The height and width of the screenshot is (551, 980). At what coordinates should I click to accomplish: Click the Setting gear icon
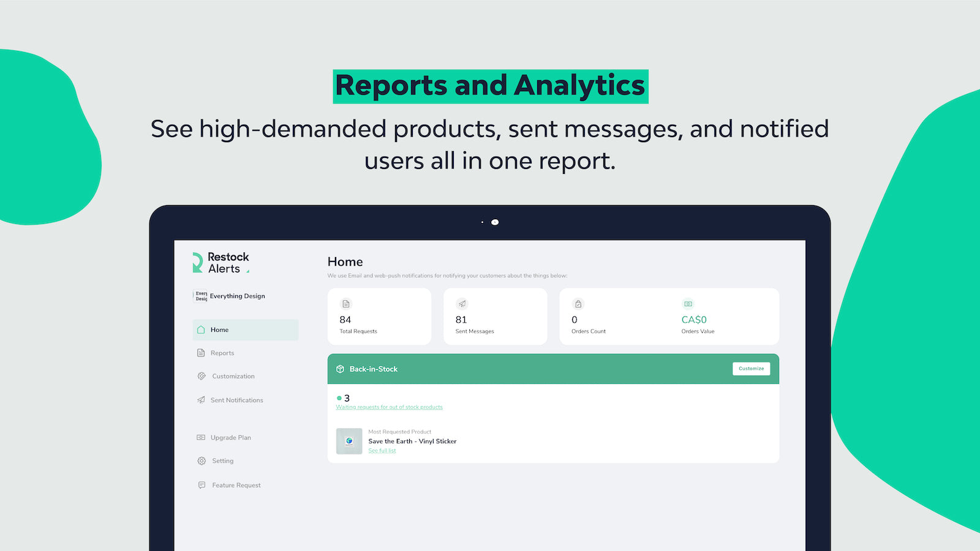click(202, 461)
